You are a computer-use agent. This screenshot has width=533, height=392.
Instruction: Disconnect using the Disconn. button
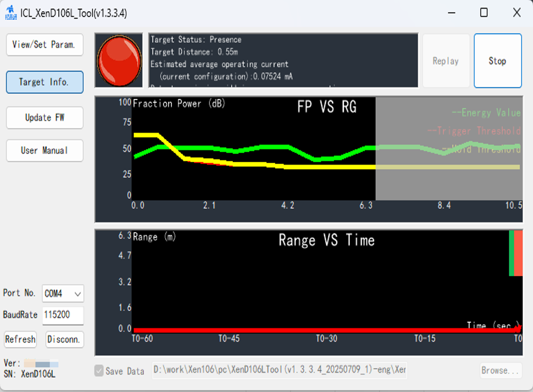pyautogui.click(x=64, y=339)
